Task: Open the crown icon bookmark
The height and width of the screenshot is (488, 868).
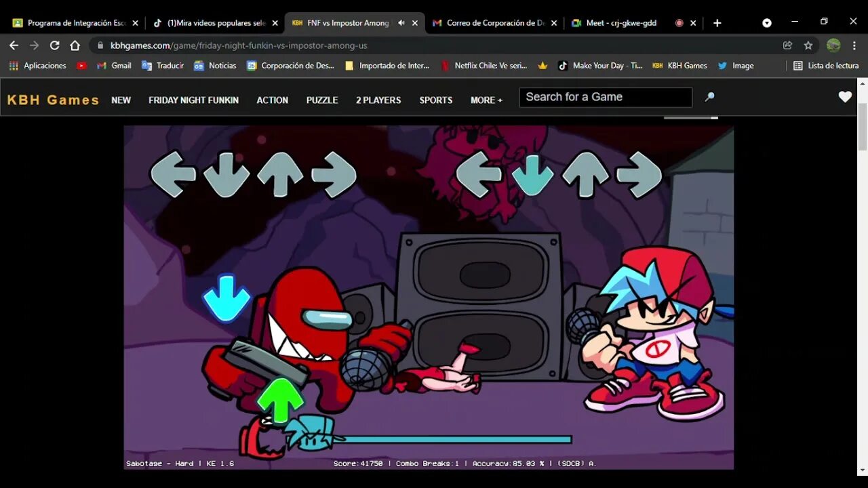Action: (x=542, y=66)
